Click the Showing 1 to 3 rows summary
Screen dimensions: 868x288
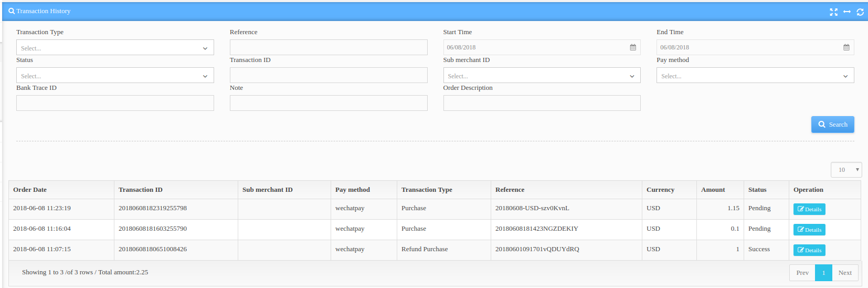[85, 272]
